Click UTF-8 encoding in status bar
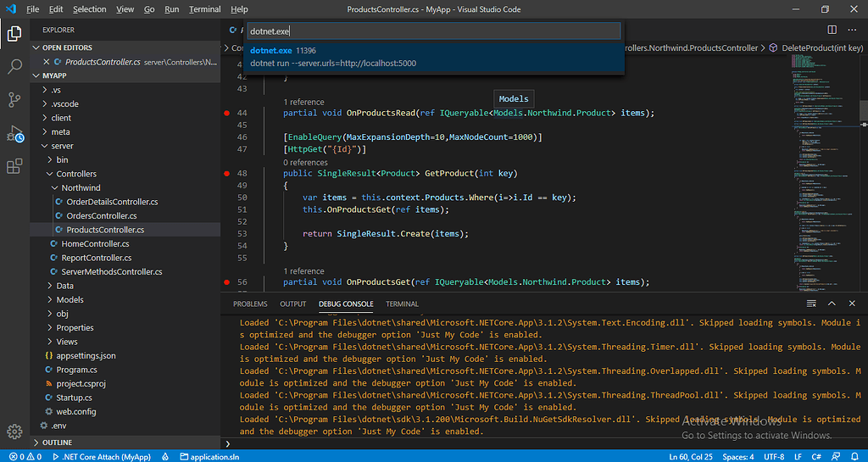 click(x=774, y=457)
